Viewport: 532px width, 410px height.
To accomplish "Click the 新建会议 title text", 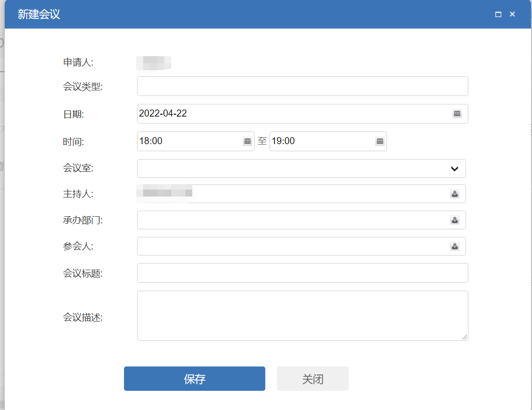I will click(x=39, y=14).
